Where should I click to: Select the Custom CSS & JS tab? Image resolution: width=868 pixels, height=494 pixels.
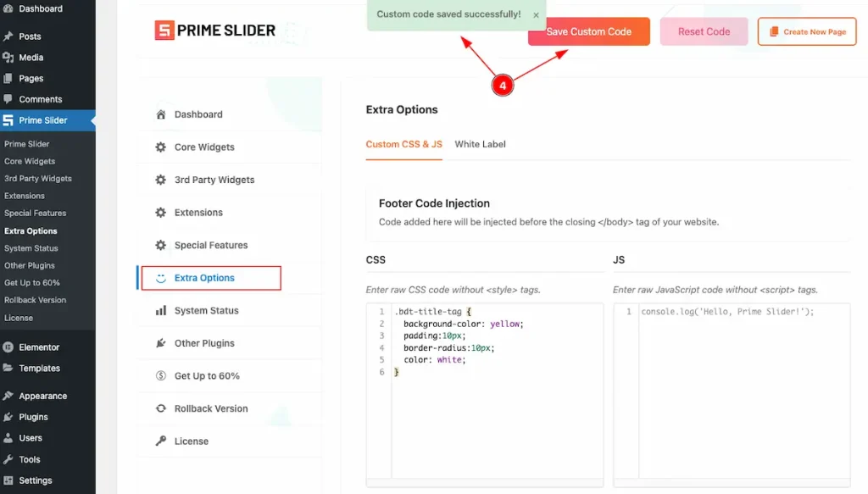click(403, 144)
